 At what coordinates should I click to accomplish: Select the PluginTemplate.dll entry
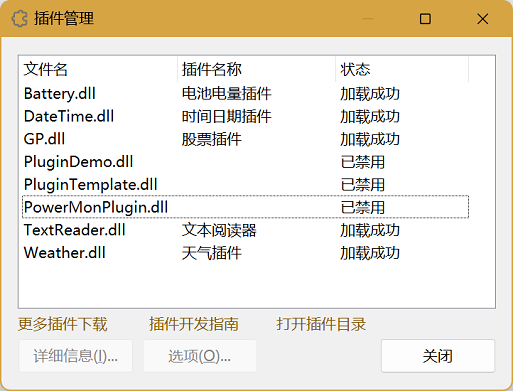point(91,184)
